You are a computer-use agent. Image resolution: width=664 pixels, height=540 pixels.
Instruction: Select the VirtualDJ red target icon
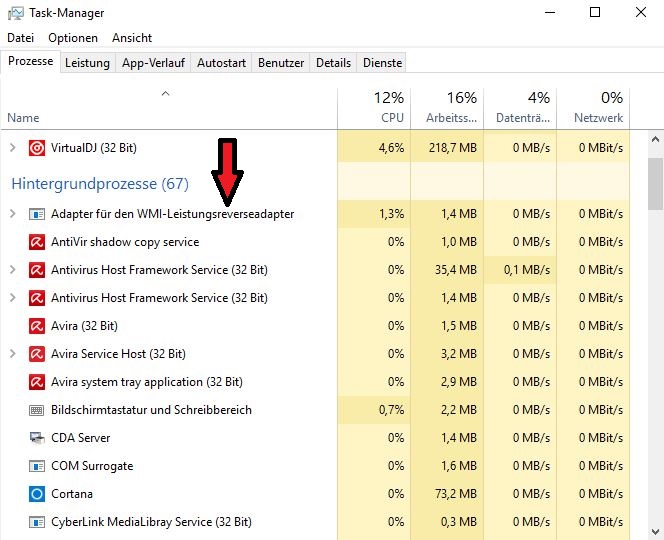click(37, 148)
